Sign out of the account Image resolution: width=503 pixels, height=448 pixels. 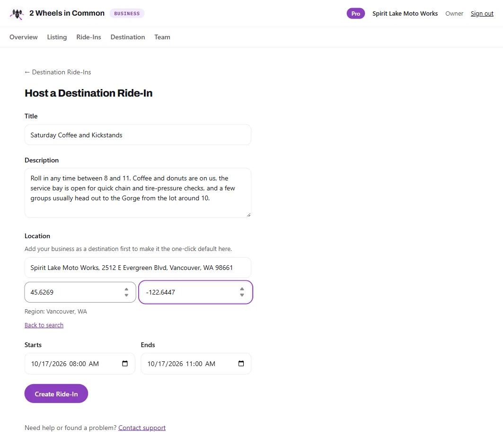coord(482,13)
